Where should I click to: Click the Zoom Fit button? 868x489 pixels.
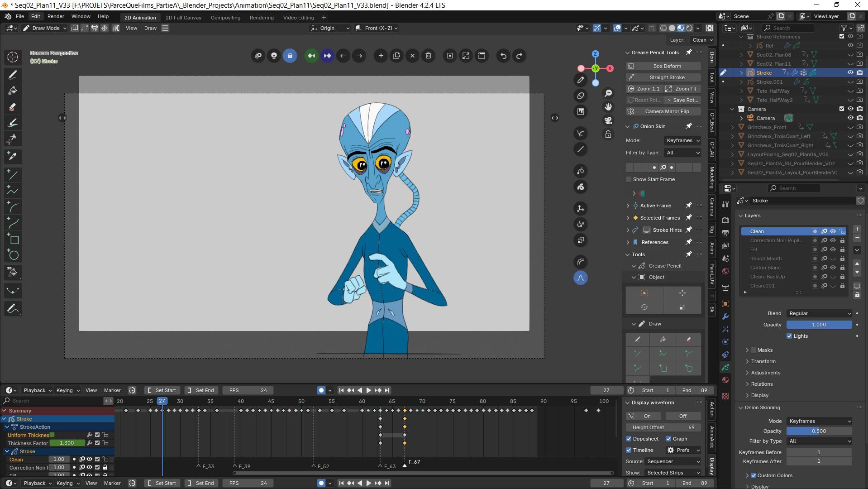682,89
